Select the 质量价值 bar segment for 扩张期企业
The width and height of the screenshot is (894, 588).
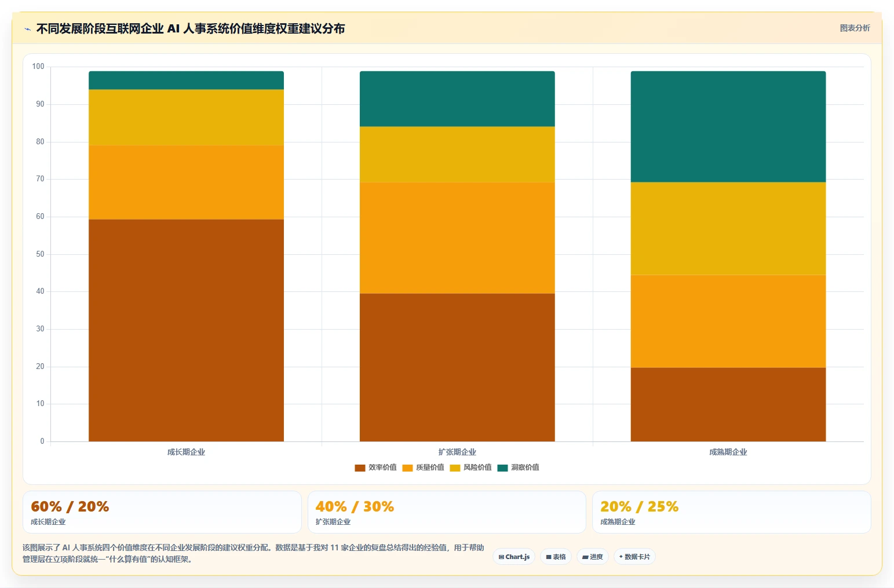457,238
